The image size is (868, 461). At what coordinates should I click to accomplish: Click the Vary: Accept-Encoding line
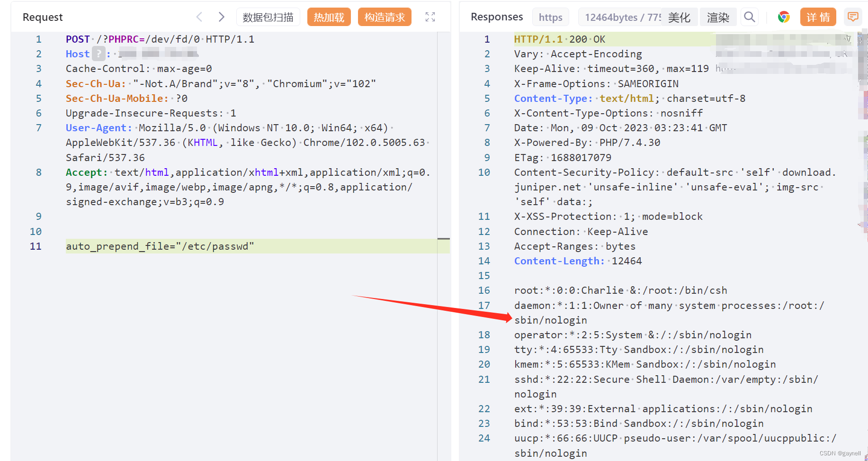(578, 54)
